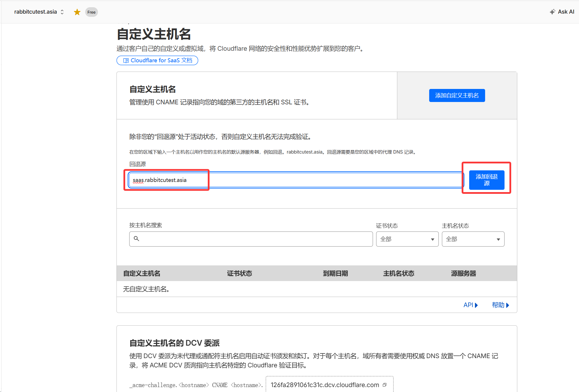Click the Free plan badge
The height and width of the screenshot is (392, 579).
click(91, 12)
